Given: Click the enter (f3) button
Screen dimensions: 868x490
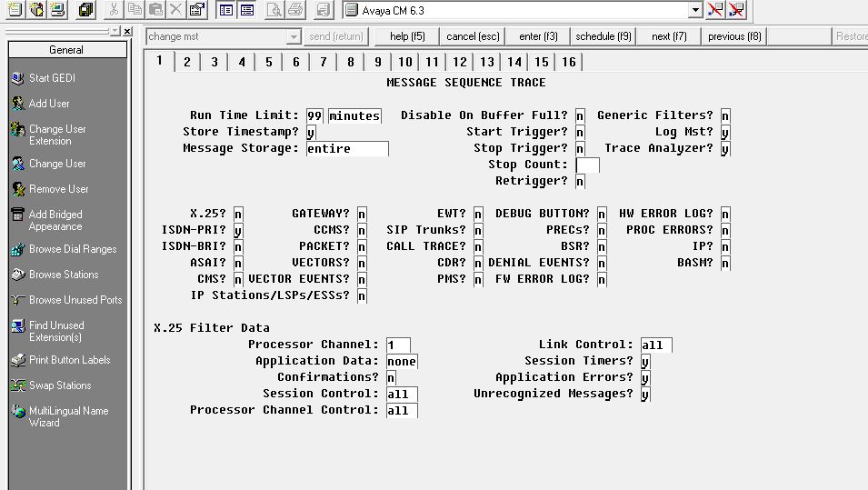Looking at the screenshot, I should (538, 36).
